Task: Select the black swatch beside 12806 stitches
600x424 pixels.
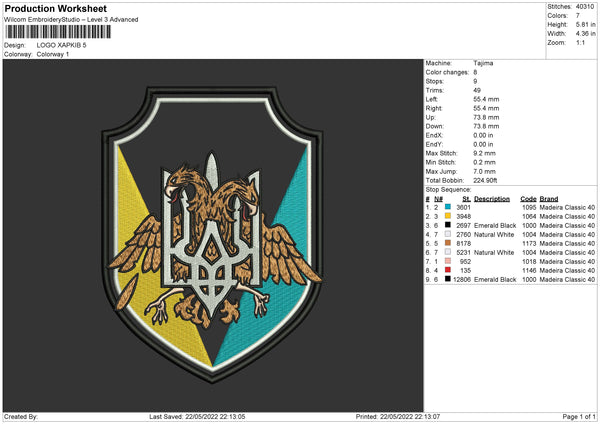Action: click(448, 279)
